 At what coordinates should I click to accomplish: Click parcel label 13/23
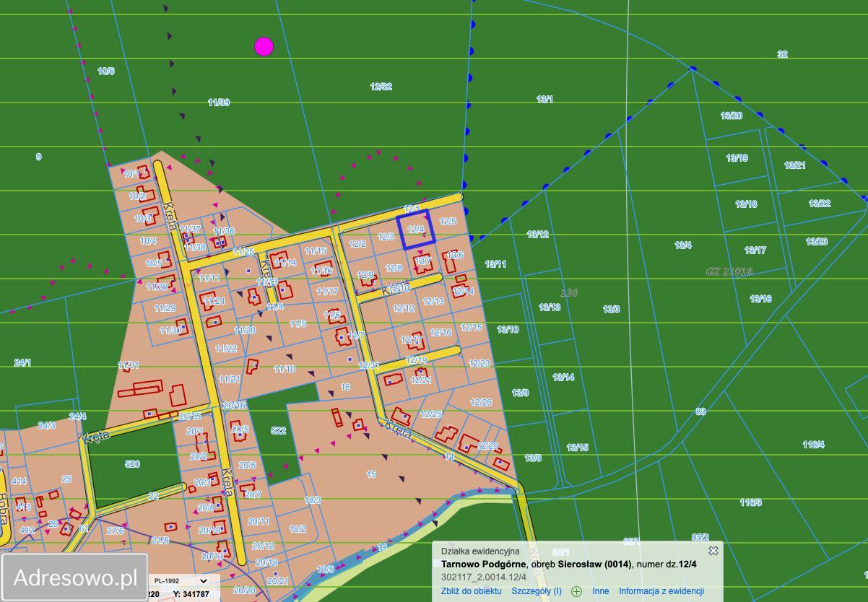coord(817,242)
